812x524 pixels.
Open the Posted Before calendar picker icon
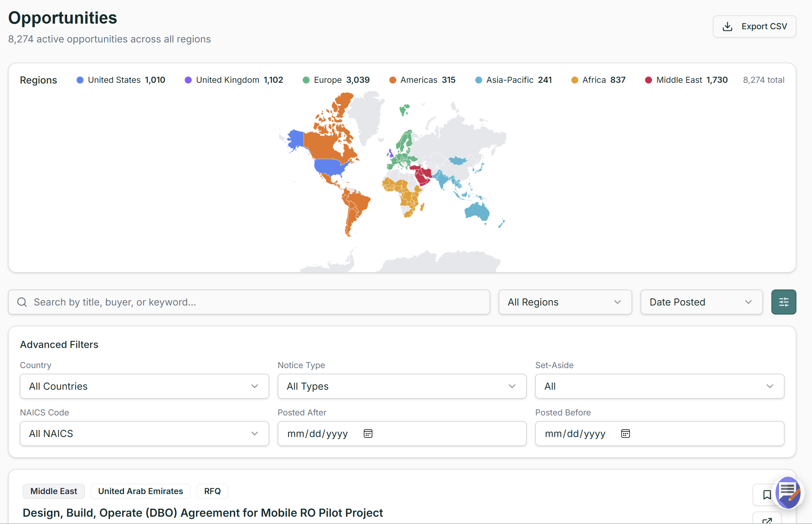point(625,434)
